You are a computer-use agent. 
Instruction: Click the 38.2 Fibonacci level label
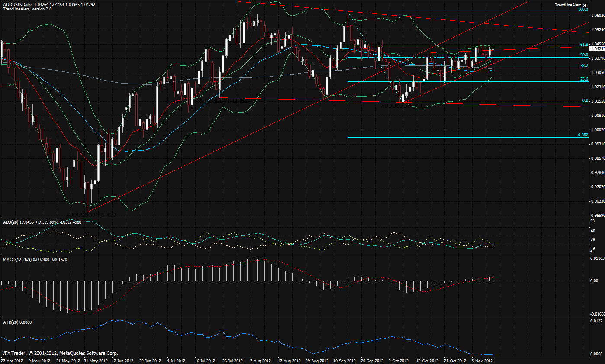(x=583, y=66)
